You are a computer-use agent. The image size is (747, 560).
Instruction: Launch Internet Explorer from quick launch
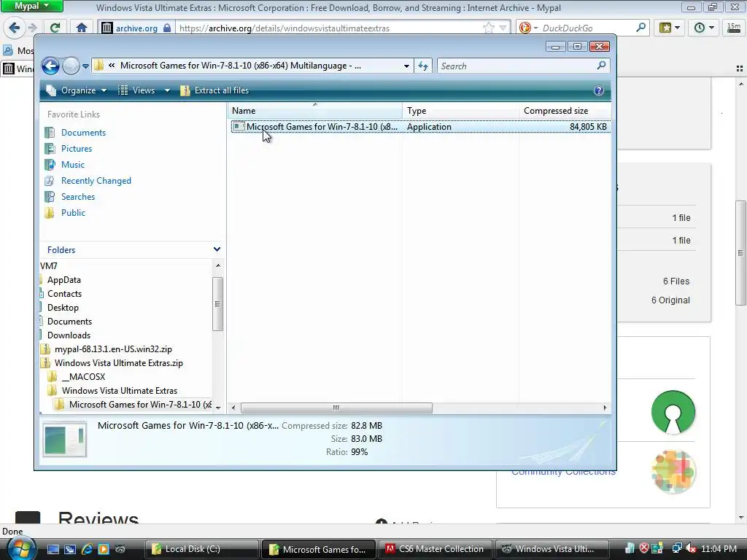click(x=87, y=550)
